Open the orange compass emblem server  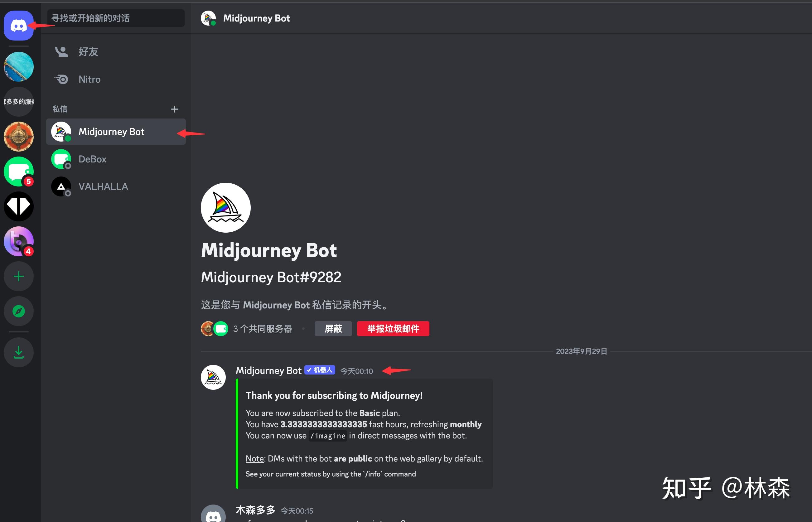point(19,137)
